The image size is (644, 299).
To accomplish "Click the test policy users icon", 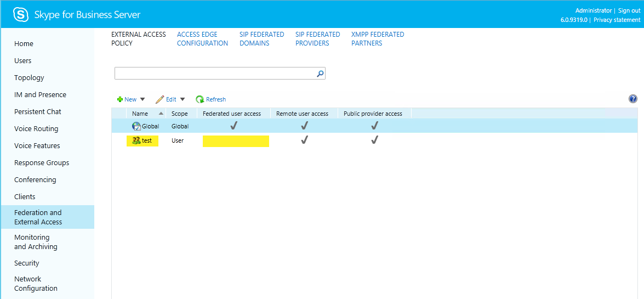I will point(136,140).
